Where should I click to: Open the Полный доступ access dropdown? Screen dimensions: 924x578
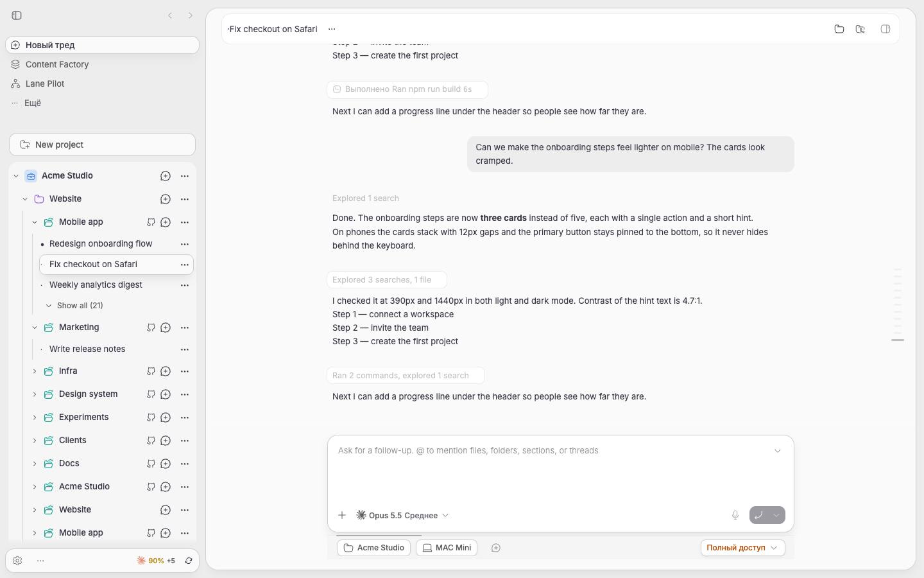pos(742,548)
